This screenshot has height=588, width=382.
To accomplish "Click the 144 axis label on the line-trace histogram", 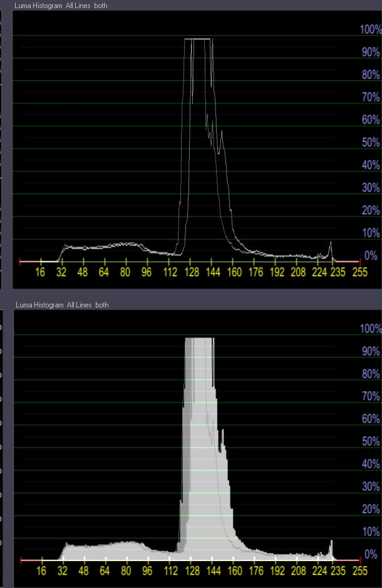I will point(213,272).
